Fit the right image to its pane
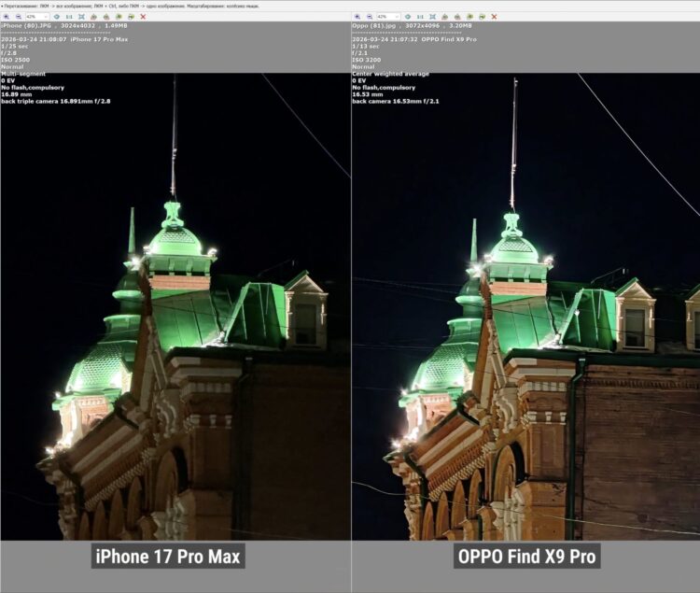 [432, 17]
